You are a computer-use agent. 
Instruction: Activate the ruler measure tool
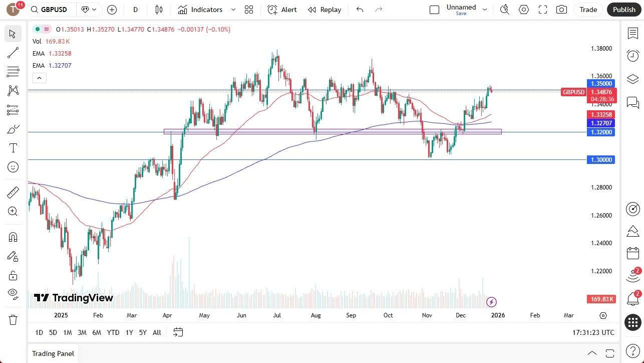(x=13, y=193)
